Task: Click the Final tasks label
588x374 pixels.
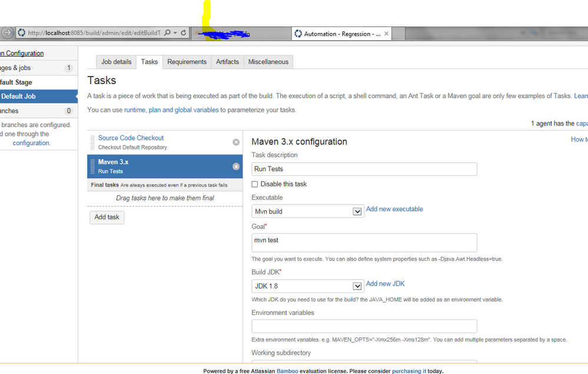Action: point(105,185)
